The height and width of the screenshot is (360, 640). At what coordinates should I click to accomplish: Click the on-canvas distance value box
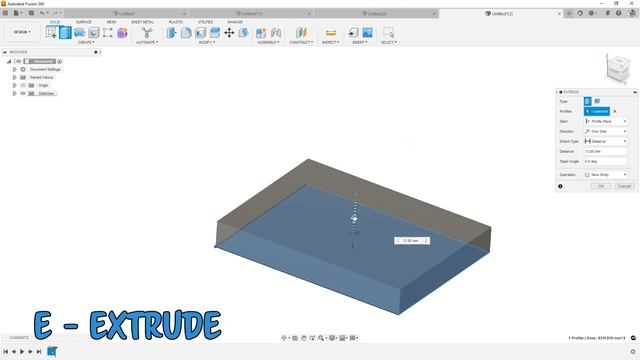click(411, 241)
